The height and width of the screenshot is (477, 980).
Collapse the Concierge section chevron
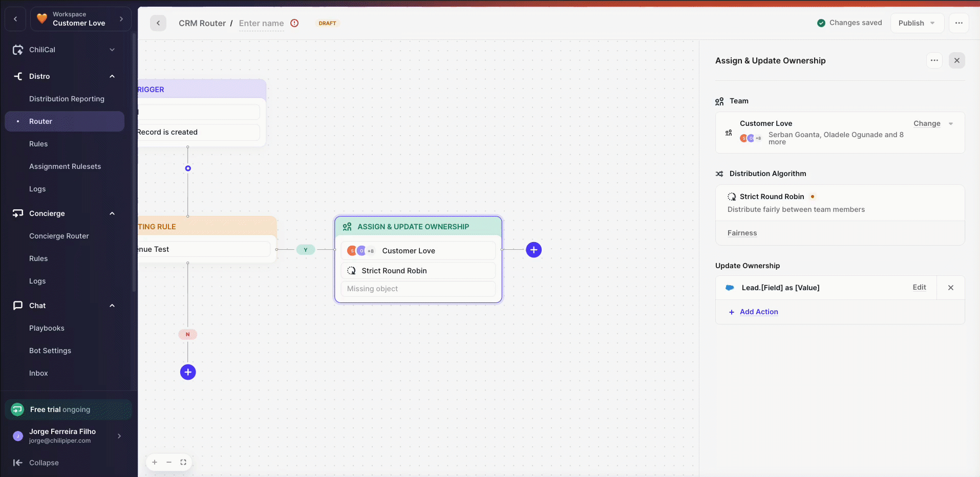pos(112,213)
